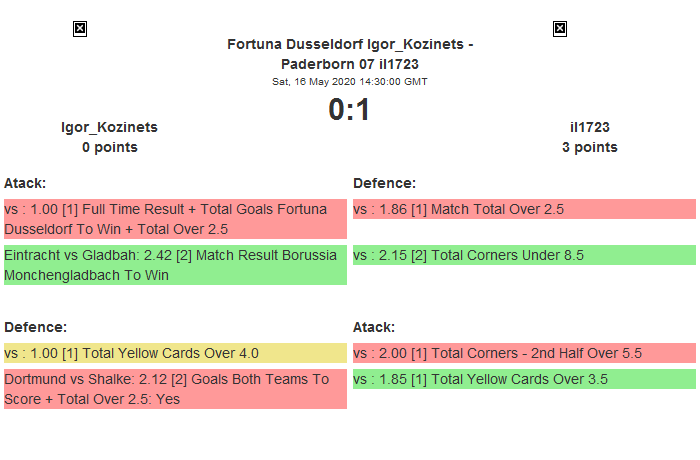Select the Igor_Kozinets player name
Viewport: 700px width, 460px height.
pos(110,127)
